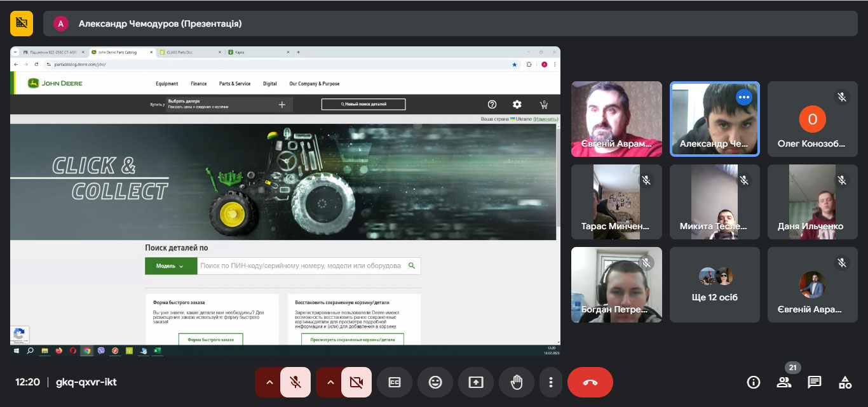The image size is (868, 407).
Task: Open the emoji reactions button
Action: [435, 382]
